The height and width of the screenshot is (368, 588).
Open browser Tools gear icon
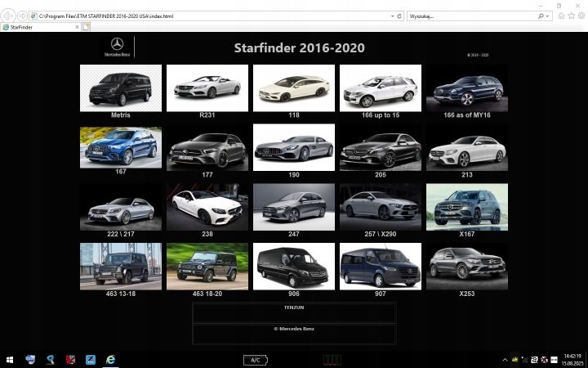(581, 16)
